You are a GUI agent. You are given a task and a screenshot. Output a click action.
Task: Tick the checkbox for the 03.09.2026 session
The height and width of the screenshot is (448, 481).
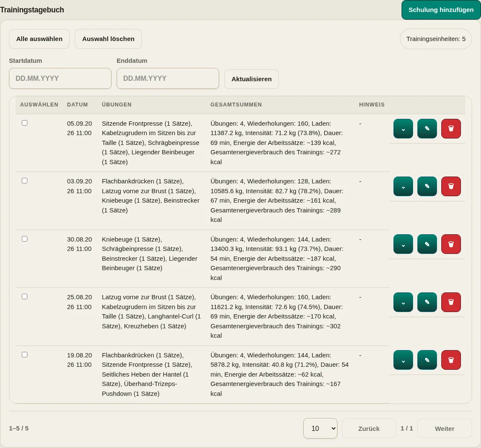pos(24,180)
